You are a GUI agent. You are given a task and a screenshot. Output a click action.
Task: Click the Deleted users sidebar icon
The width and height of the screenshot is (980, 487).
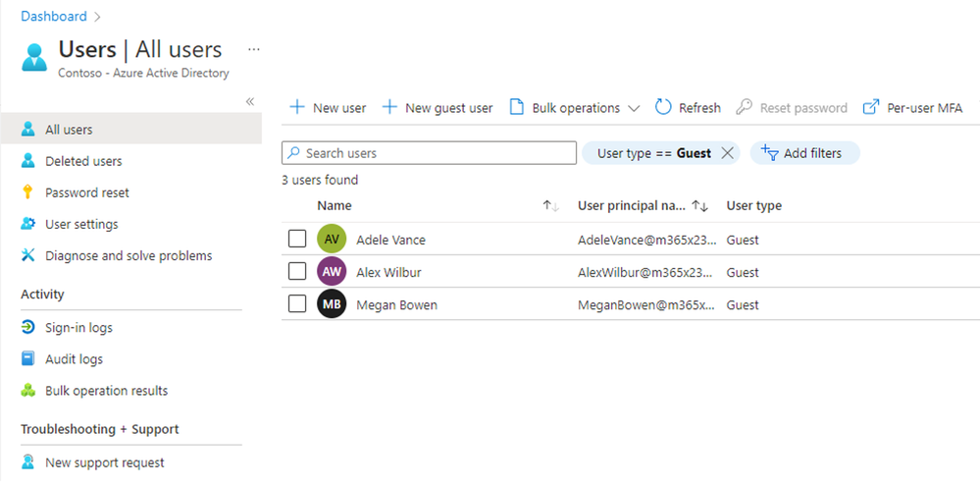(27, 161)
